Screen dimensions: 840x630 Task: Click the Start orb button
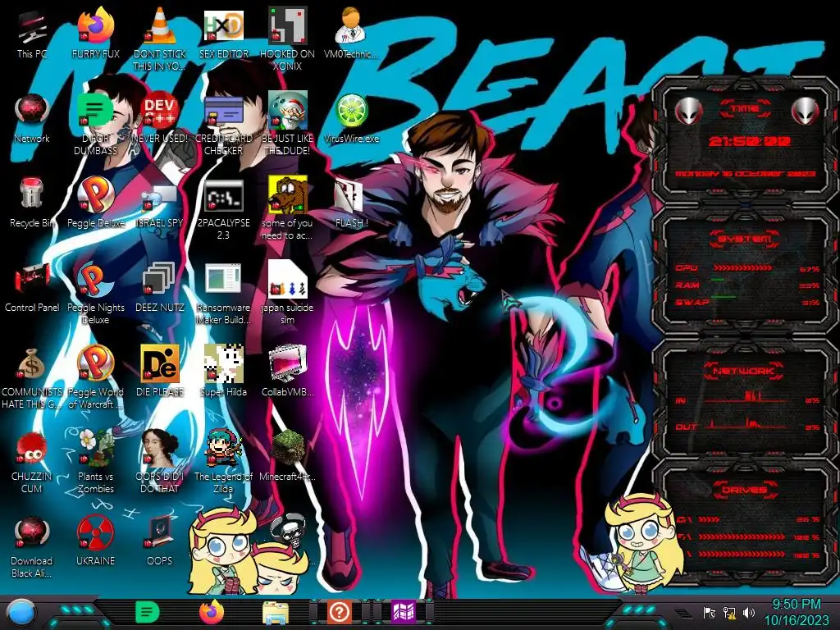[x=21, y=613]
